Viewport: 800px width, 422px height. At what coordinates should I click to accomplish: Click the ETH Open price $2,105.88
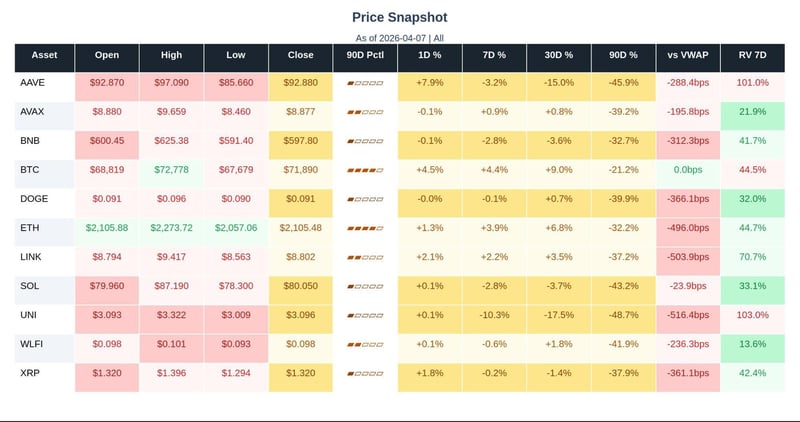tap(107, 228)
